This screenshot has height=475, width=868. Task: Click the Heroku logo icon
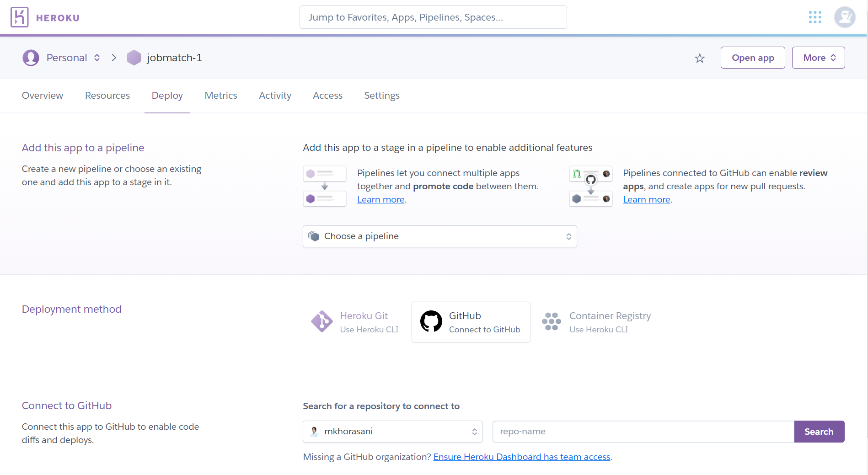19,17
